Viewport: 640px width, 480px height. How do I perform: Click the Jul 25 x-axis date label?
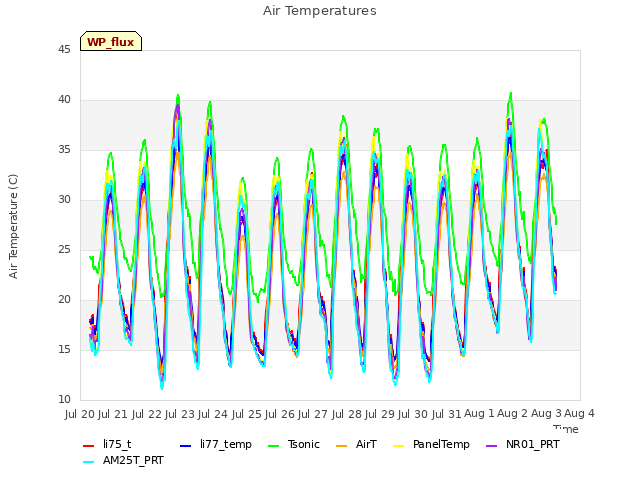coord(247,414)
